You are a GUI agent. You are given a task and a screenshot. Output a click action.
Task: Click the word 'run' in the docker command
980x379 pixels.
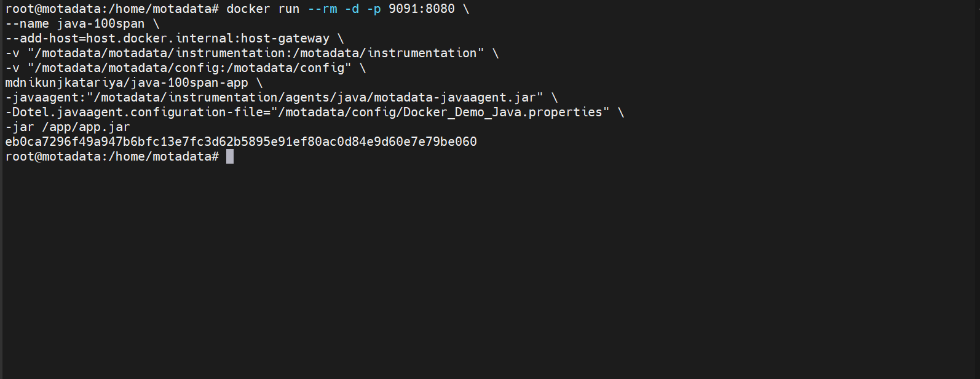click(289, 9)
